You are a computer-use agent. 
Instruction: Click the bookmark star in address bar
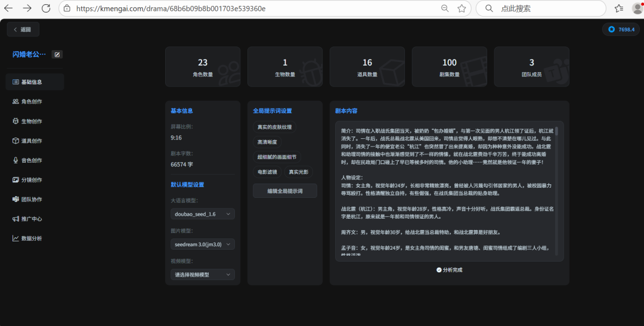pos(462,8)
